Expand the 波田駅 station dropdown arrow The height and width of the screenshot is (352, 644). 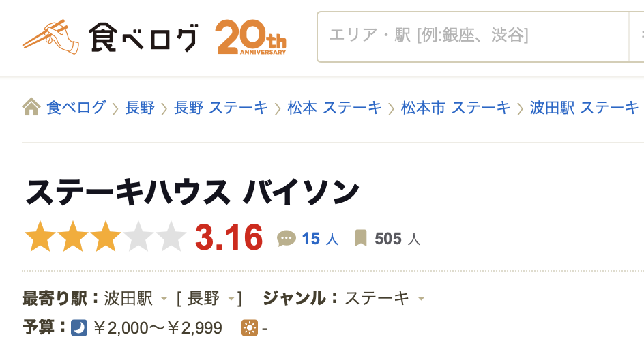click(164, 299)
